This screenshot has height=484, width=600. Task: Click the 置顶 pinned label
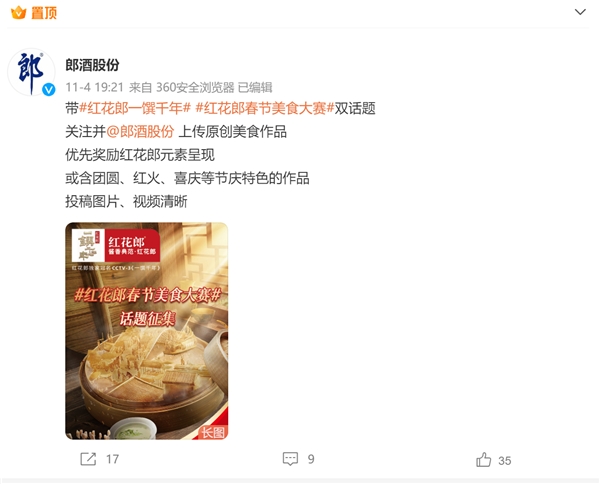(44, 13)
